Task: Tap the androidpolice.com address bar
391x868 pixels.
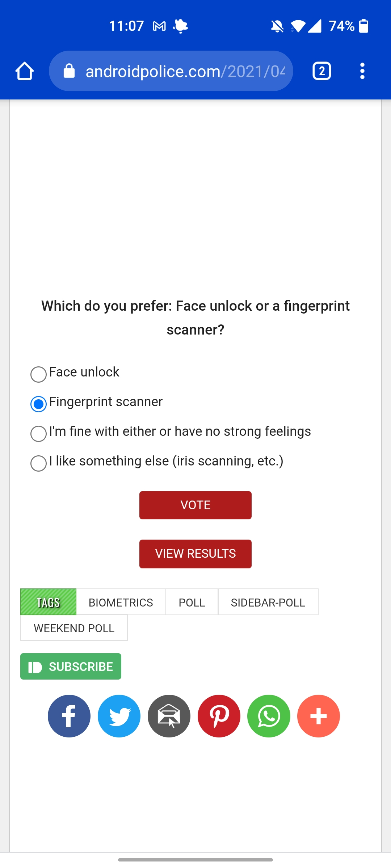Action: (185, 71)
